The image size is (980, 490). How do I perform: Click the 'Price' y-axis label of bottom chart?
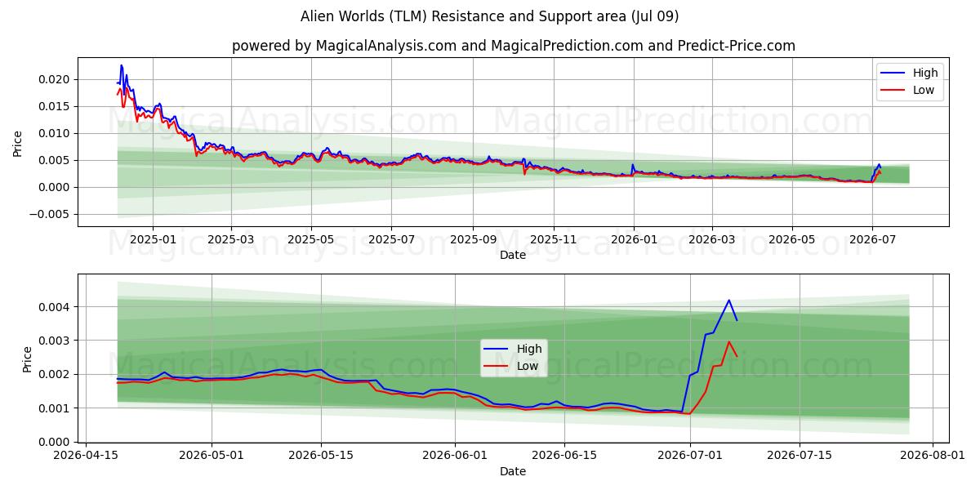tap(27, 359)
